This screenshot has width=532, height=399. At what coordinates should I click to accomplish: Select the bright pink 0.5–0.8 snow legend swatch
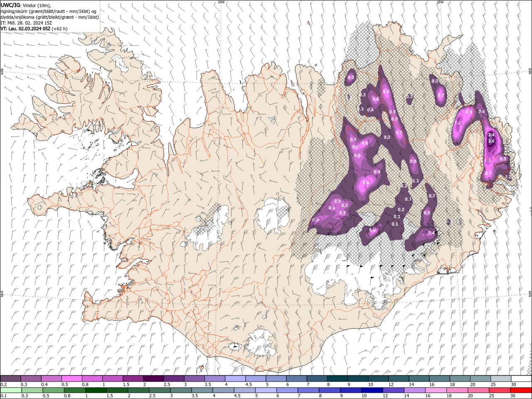(x=72, y=379)
